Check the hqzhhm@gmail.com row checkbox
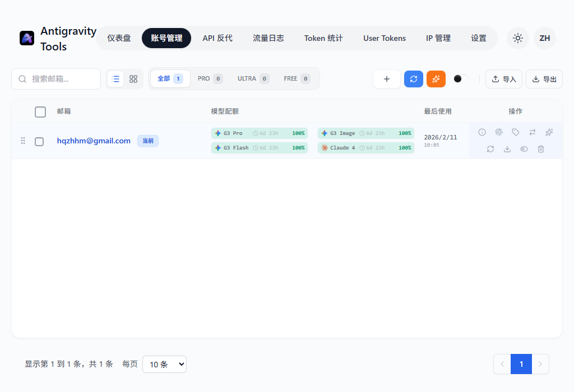The width and height of the screenshot is (574, 392). tap(39, 142)
